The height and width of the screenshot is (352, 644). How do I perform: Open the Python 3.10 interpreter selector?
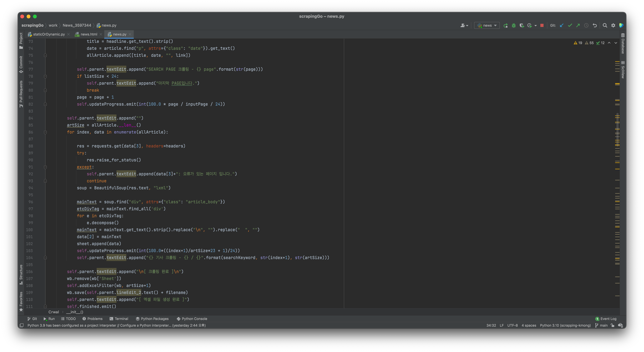[565, 325]
